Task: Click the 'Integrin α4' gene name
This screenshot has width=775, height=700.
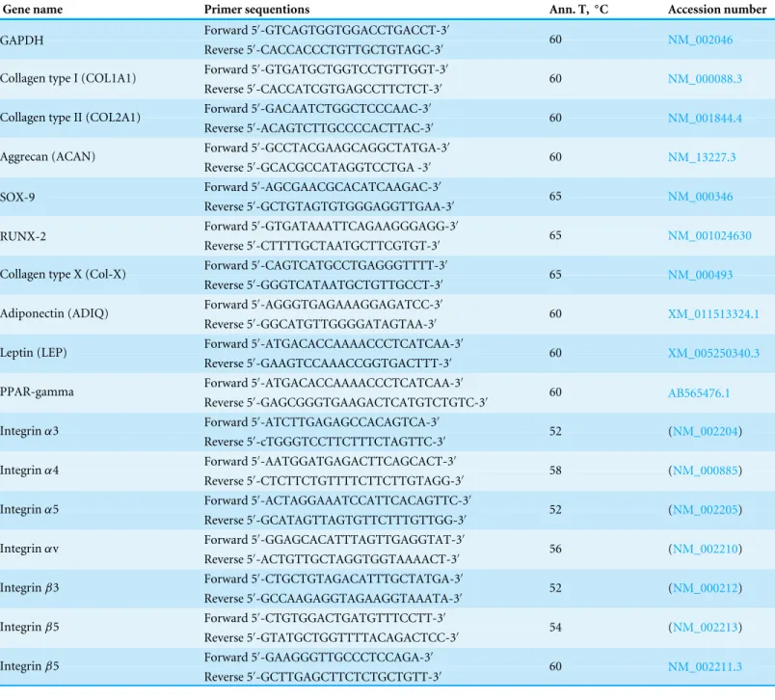Action: [29, 471]
